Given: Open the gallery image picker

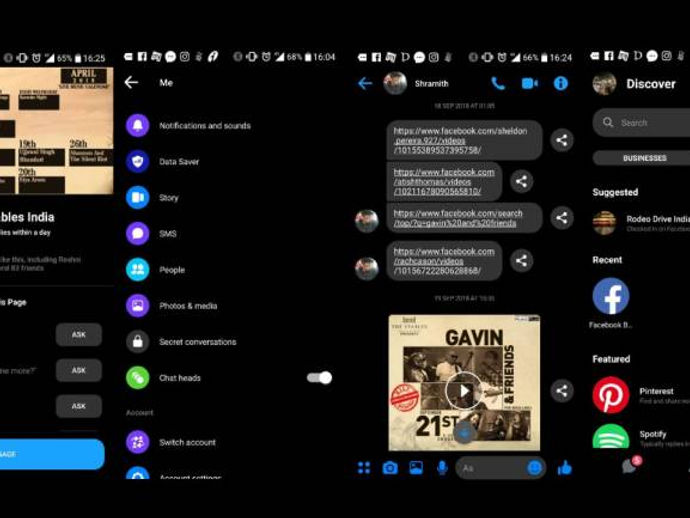Looking at the screenshot, I should coord(416,467).
